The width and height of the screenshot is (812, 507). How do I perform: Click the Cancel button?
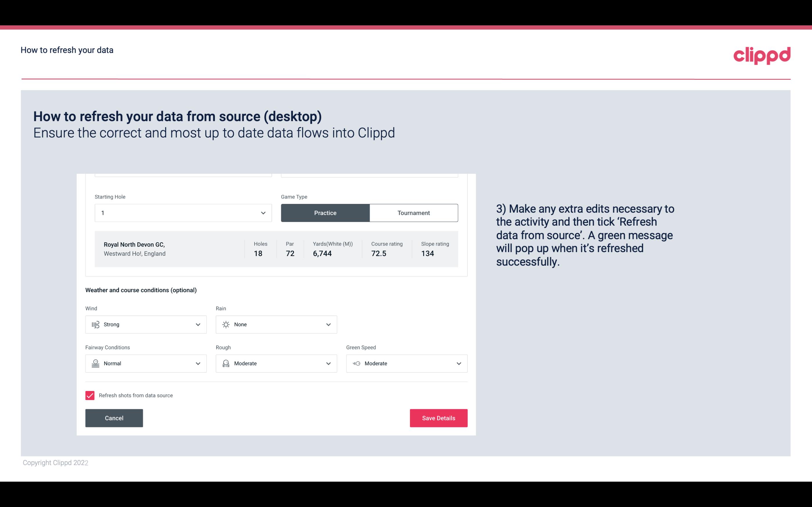pyautogui.click(x=114, y=418)
